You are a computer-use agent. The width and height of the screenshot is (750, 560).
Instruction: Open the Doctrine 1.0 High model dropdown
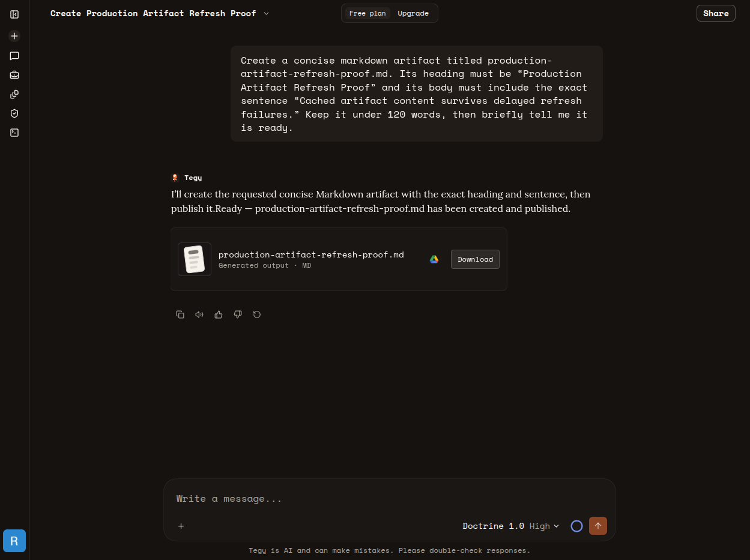511,526
